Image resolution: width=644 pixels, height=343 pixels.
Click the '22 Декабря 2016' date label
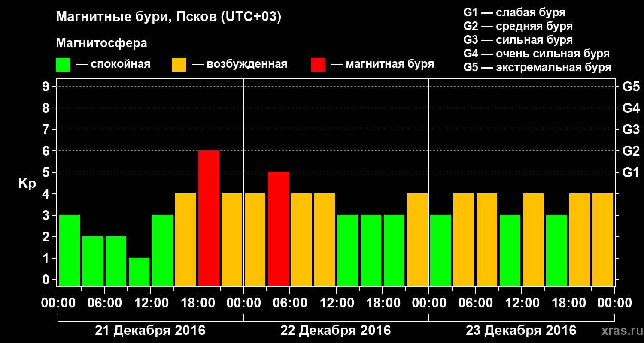point(336,331)
